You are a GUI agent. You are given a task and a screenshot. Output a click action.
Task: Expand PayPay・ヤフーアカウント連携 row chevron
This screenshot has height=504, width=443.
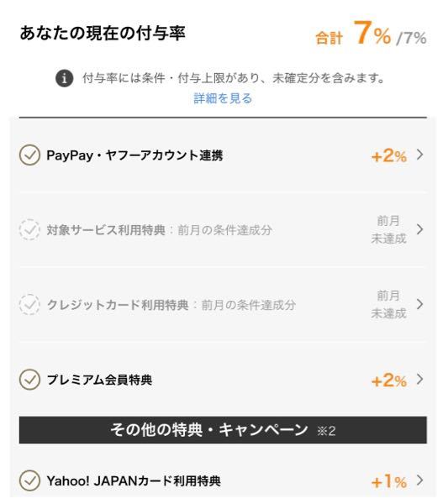(419, 155)
